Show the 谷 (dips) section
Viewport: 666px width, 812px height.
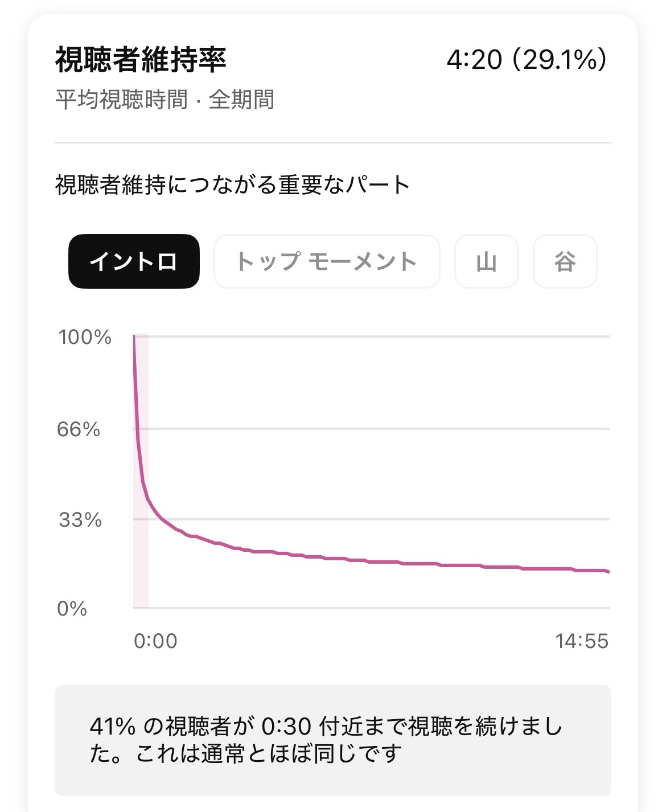click(x=565, y=261)
